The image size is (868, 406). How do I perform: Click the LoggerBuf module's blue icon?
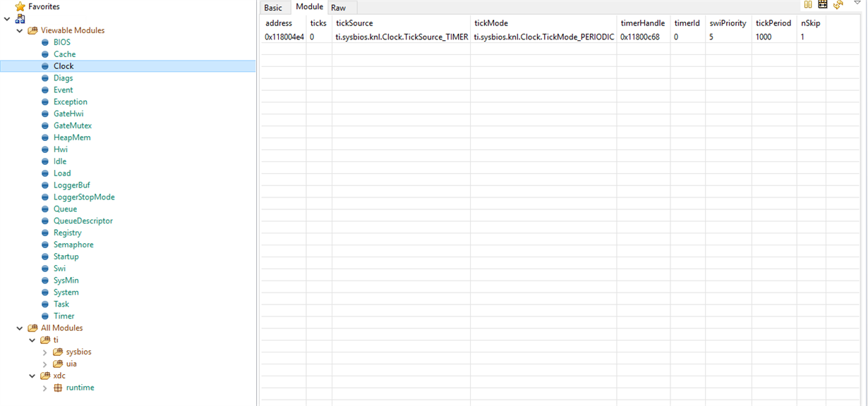coord(45,185)
